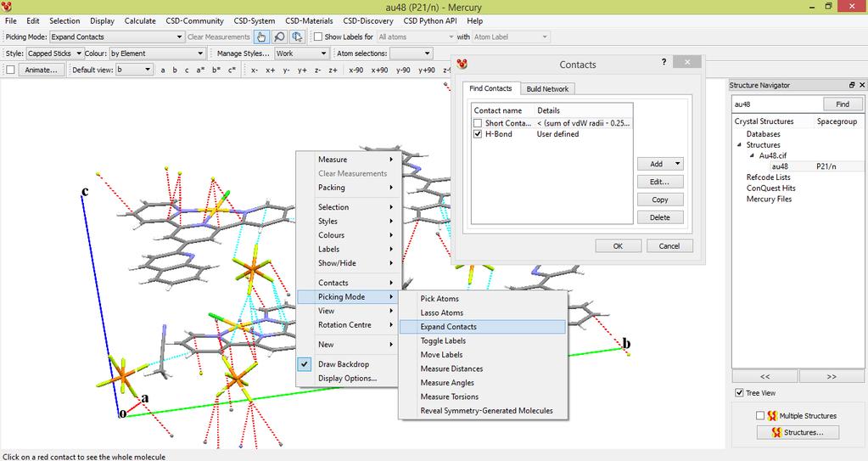Collapse the Structures tree node

click(739, 144)
